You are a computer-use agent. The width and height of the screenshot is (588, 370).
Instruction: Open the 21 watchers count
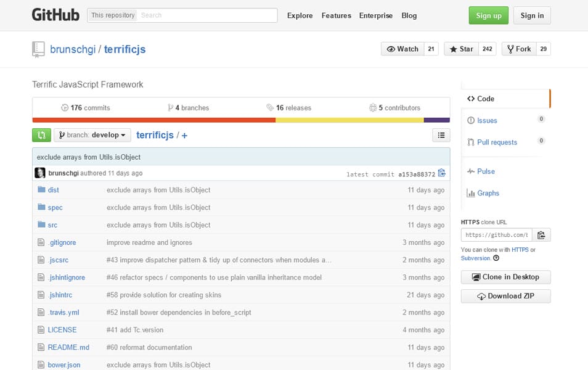pos(431,49)
